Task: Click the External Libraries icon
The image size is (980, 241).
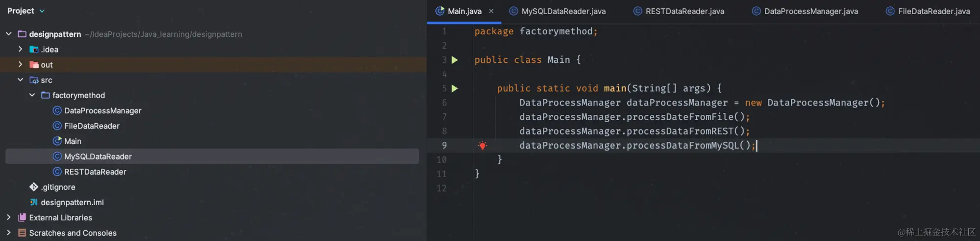Action: tap(22, 217)
